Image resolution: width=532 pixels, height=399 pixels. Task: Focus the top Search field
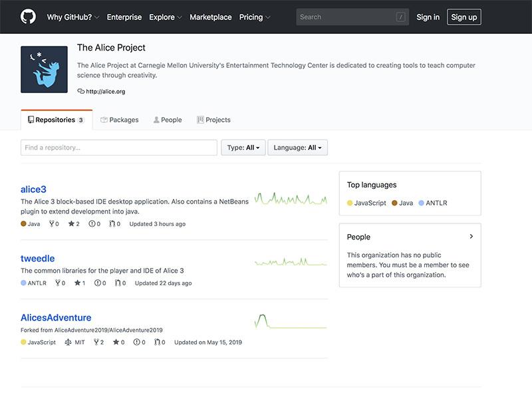(x=352, y=17)
